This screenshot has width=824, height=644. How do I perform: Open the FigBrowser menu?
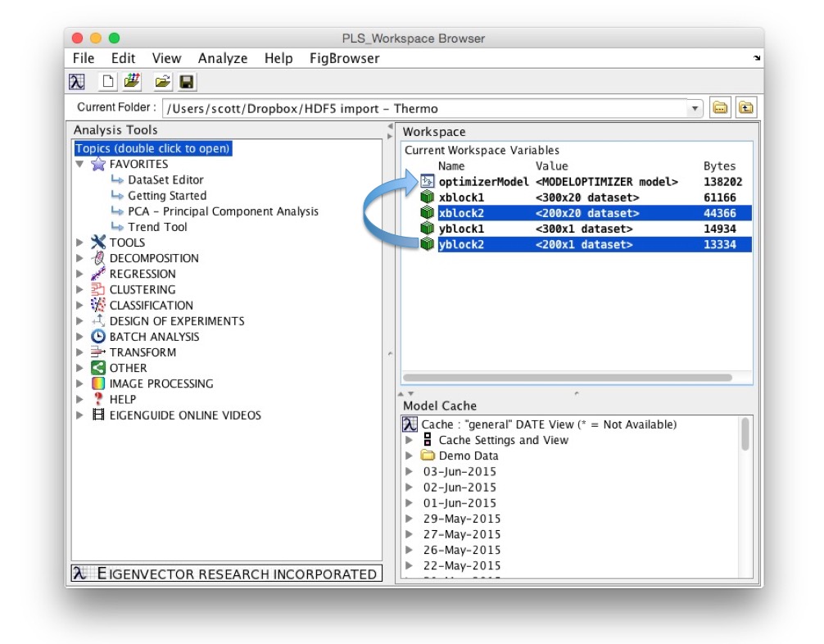click(344, 58)
